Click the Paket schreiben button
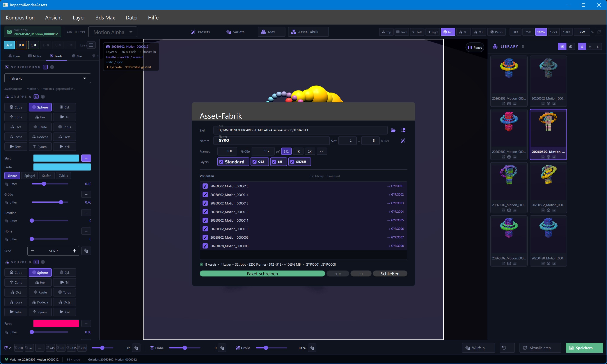Image resolution: width=607 pixels, height=364 pixels. click(x=262, y=273)
